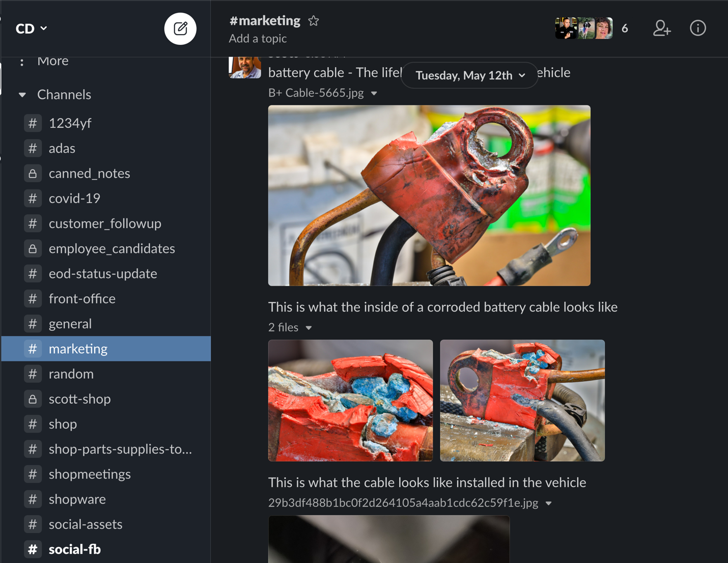Open the large red battery cable image
Viewport: 728px width, 563px height.
click(x=429, y=195)
